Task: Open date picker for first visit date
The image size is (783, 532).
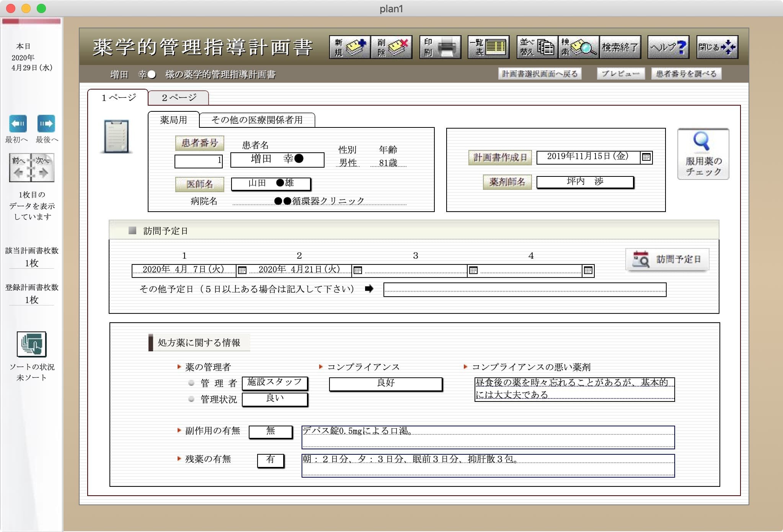Action: [x=242, y=270]
